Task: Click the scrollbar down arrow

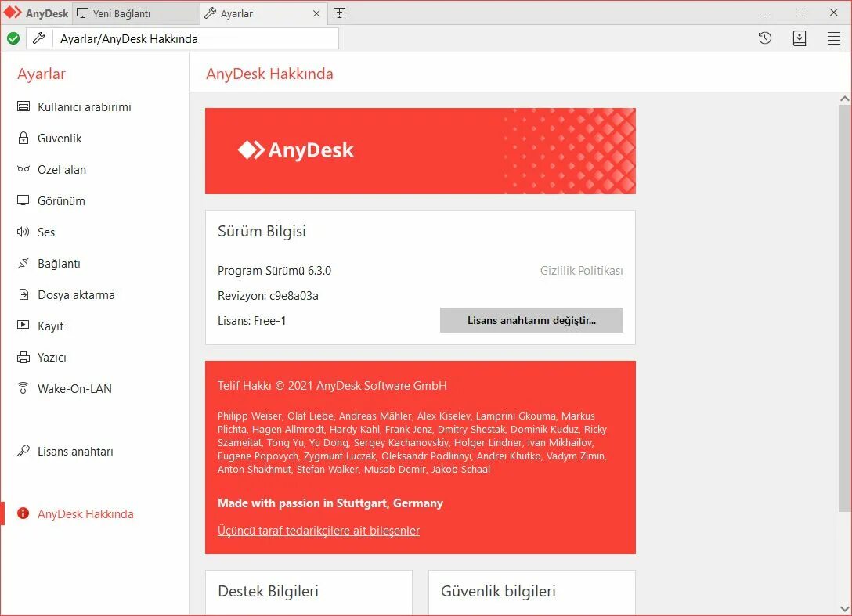Action: (844, 608)
